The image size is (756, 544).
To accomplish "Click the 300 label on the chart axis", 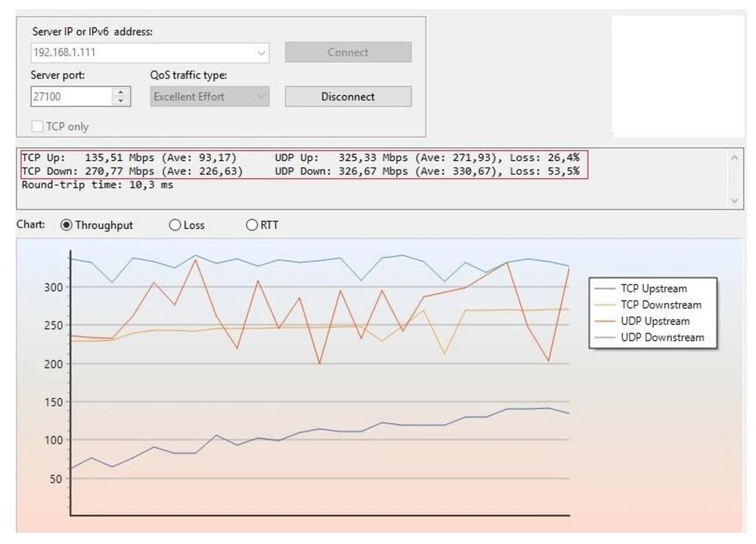I will tap(52, 287).
